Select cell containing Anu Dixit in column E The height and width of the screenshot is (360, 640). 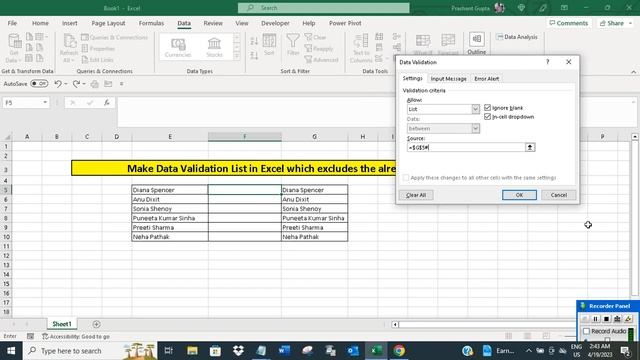(x=170, y=199)
